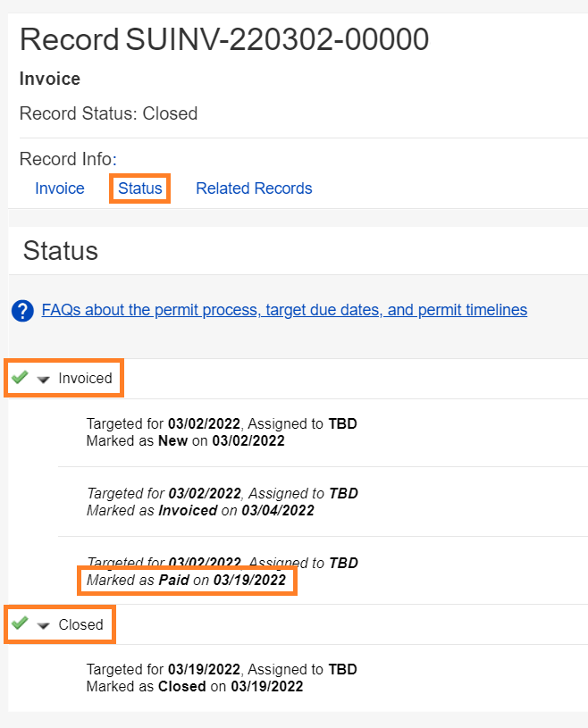Switch to the Status tab

pyautogui.click(x=140, y=188)
